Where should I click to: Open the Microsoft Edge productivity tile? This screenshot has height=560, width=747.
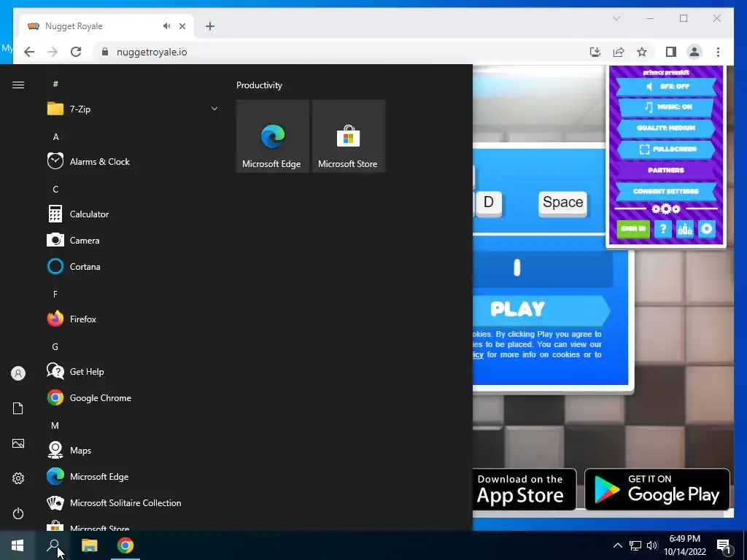(273, 136)
